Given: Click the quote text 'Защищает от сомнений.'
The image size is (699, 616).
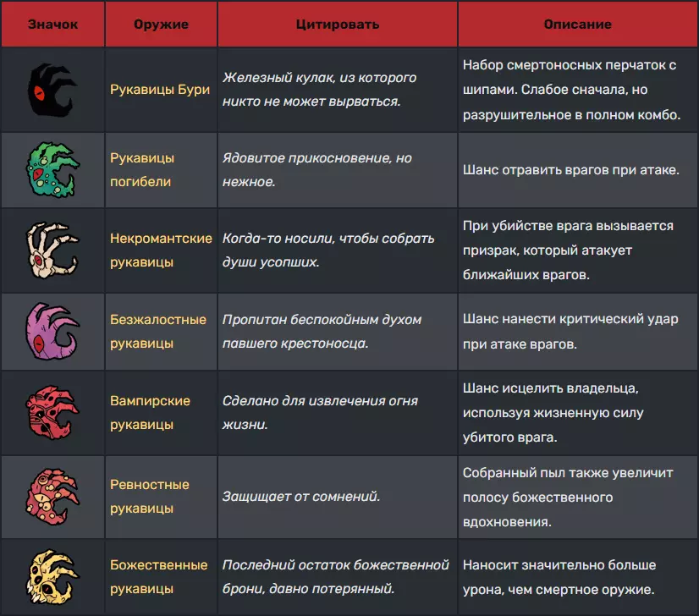Looking at the screenshot, I should pyautogui.click(x=301, y=497).
